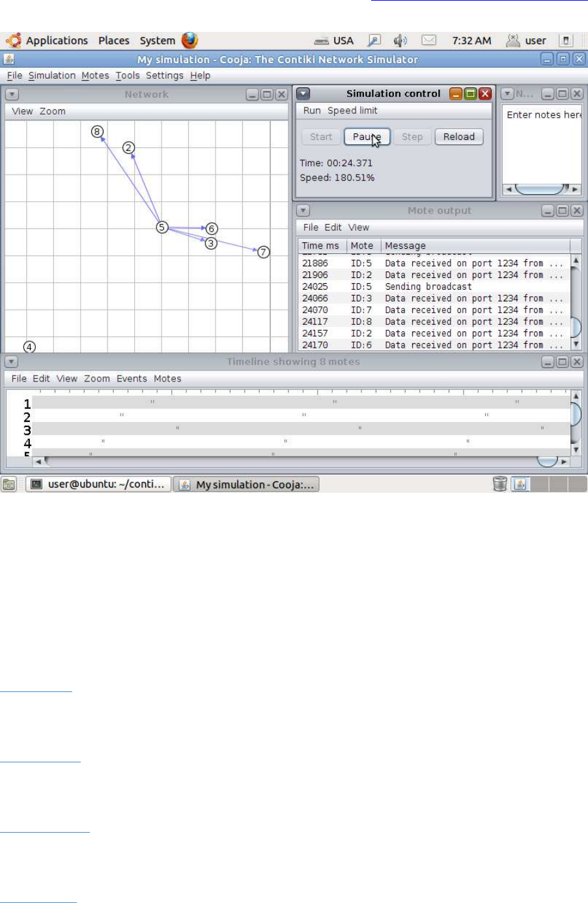Viewport: 588px width, 903px height.
Task: Select the 24117 ID:8 output row
Action: (434, 322)
